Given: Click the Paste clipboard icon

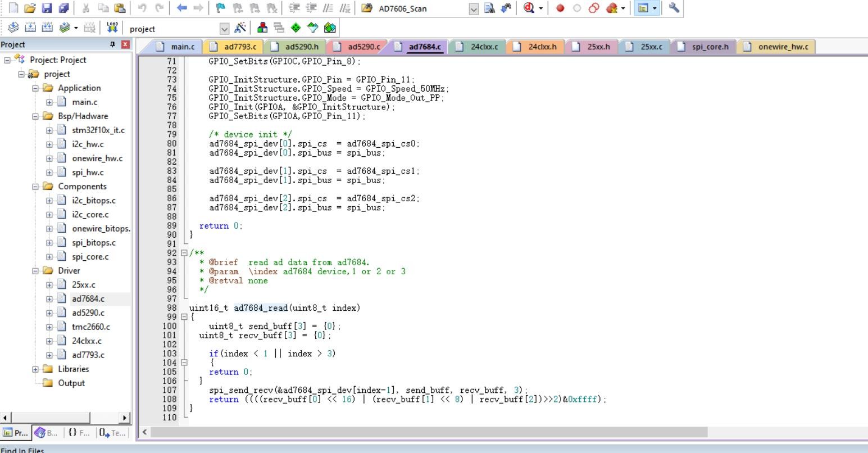Looking at the screenshot, I should [x=119, y=8].
